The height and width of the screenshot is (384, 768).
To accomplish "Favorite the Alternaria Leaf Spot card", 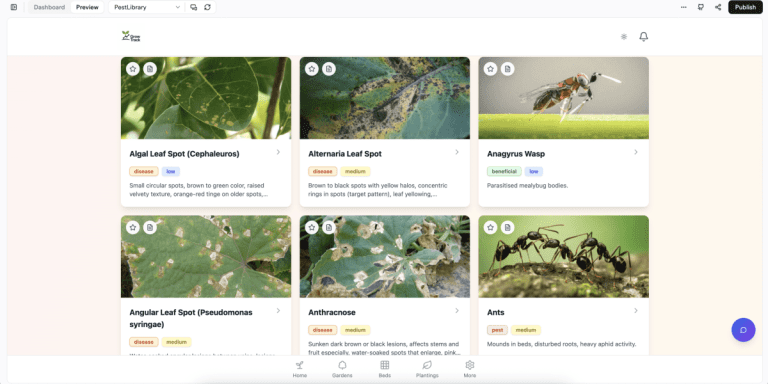I will (x=312, y=69).
